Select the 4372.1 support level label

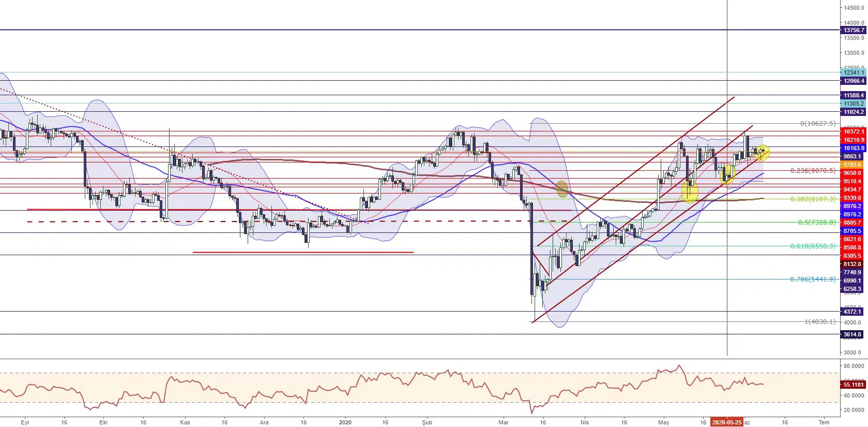(852, 312)
